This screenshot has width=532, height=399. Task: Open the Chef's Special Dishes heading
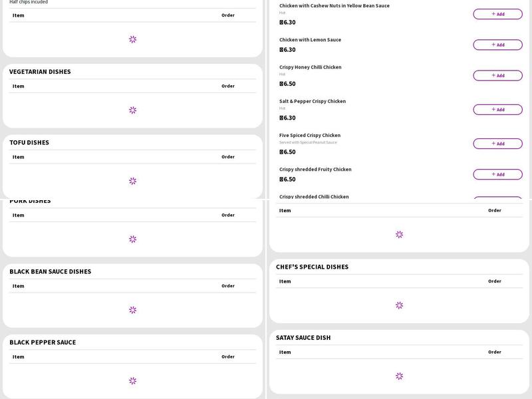pyautogui.click(x=312, y=267)
